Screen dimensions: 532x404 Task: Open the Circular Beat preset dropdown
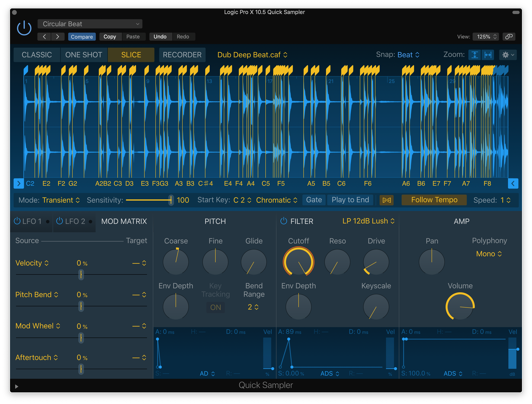90,24
